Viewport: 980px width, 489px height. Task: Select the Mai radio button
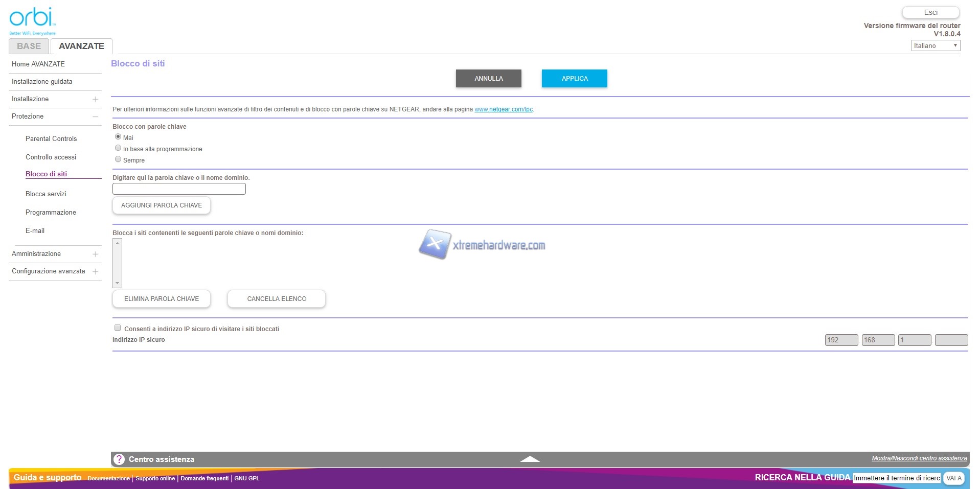118,137
